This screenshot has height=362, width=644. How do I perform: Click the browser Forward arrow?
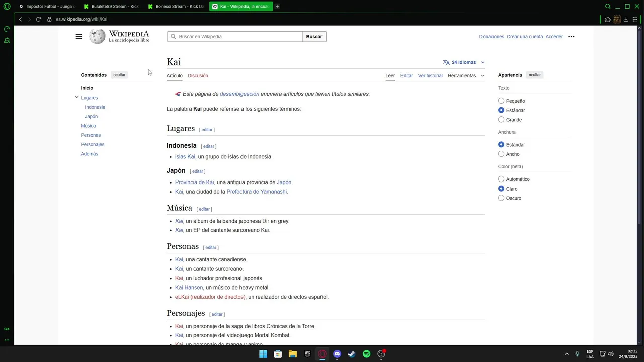pos(29,19)
